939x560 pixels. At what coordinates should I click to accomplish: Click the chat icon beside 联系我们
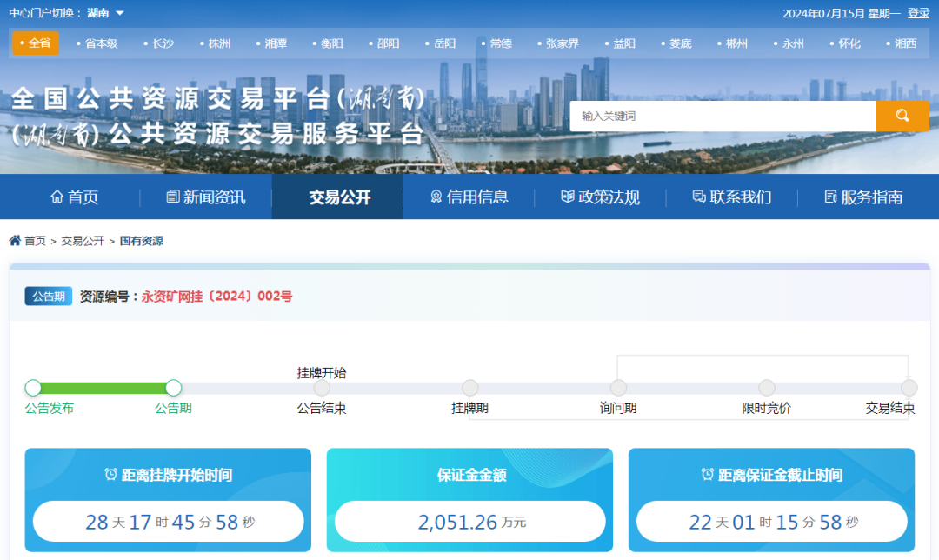[x=699, y=197]
